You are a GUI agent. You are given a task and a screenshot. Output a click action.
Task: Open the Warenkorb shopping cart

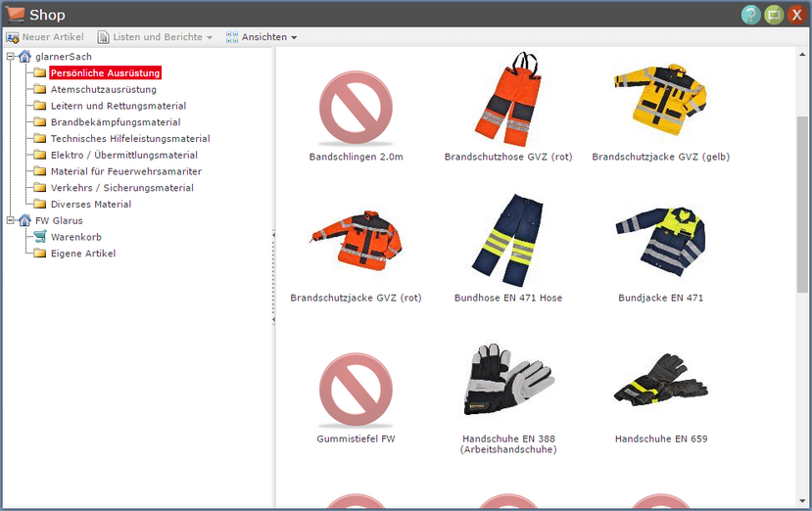pos(76,237)
